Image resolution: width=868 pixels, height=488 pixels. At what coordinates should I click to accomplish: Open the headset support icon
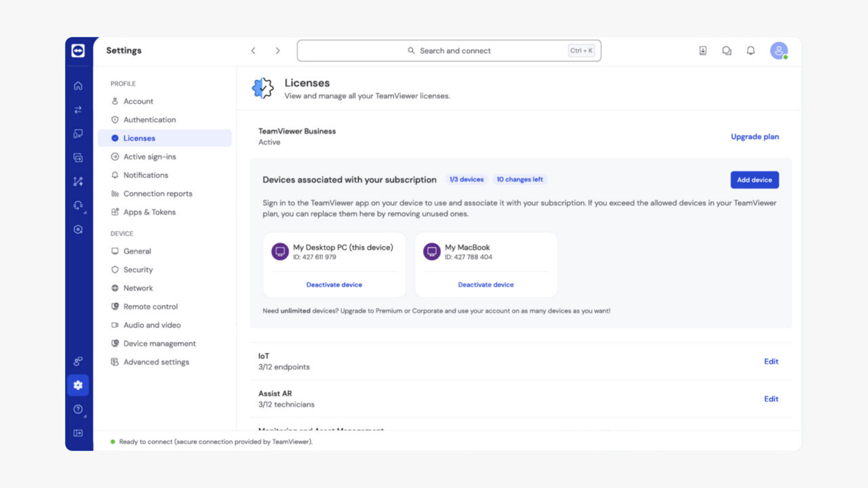78,205
